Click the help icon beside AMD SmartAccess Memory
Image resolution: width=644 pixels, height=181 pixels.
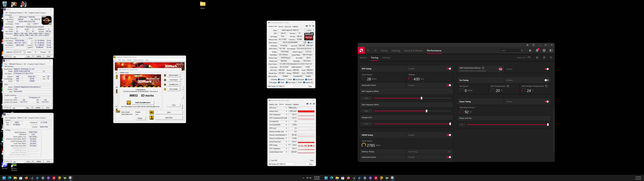coord(483,68)
